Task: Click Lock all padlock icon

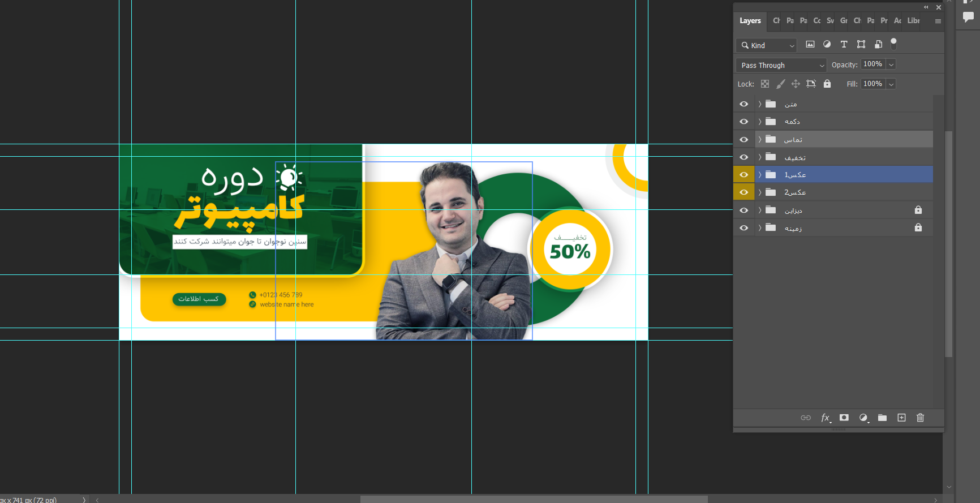Action: tap(827, 84)
